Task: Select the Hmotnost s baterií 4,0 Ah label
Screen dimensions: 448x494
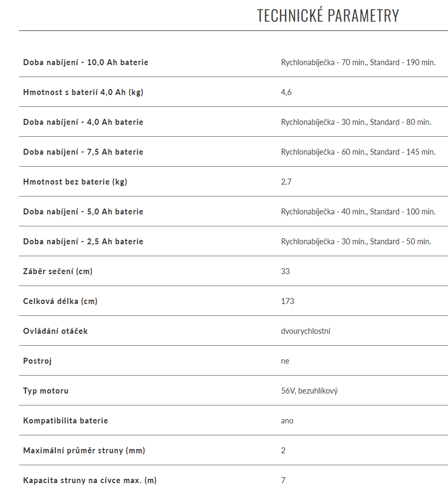Action: pos(83,92)
